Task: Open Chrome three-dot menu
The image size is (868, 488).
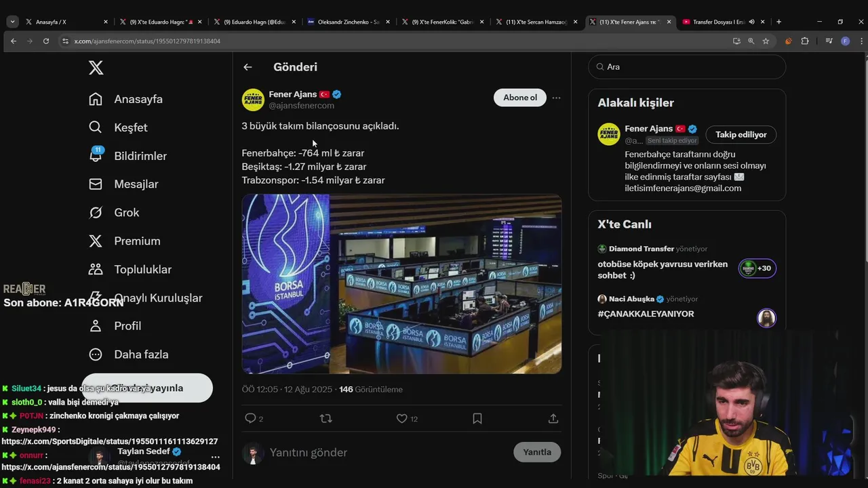Action: 860,41
